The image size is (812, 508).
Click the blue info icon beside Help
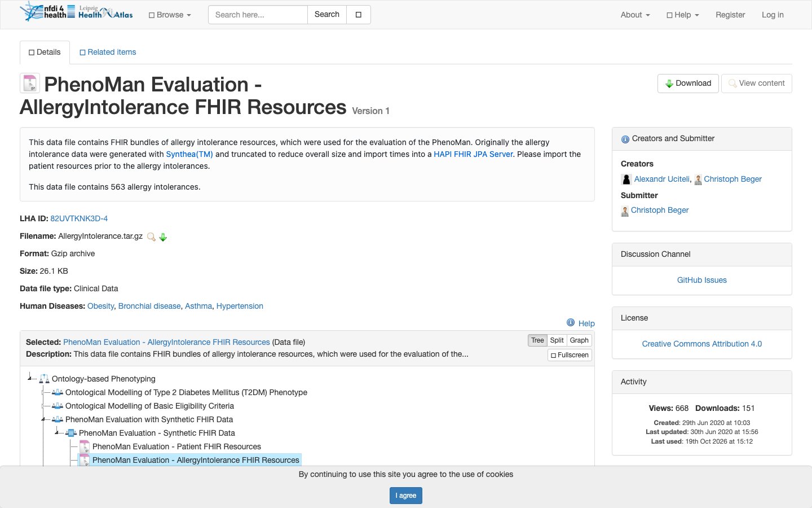tap(571, 323)
